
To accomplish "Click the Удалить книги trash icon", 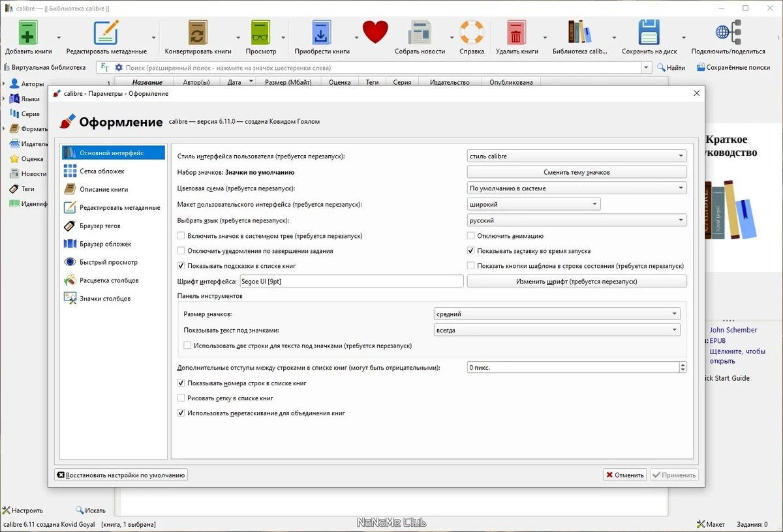I will [x=517, y=33].
